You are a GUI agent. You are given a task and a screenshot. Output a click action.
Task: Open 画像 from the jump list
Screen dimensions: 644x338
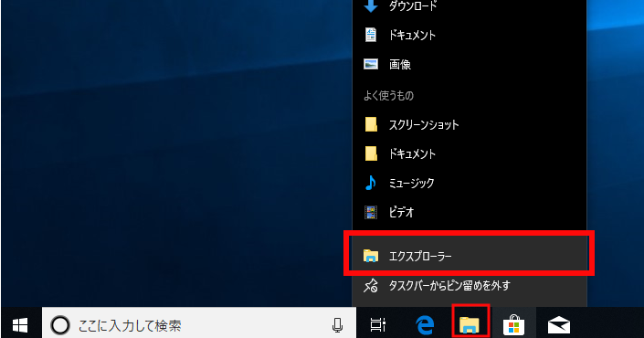(x=470, y=65)
